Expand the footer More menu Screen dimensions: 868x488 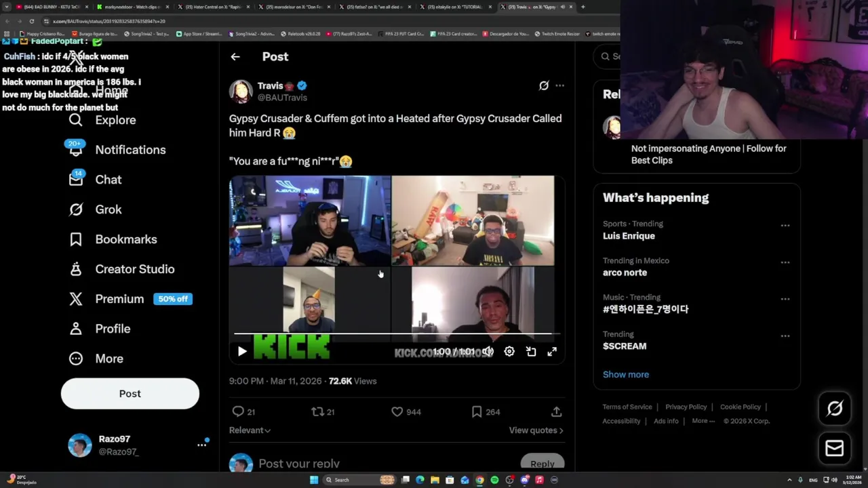[703, 421]
